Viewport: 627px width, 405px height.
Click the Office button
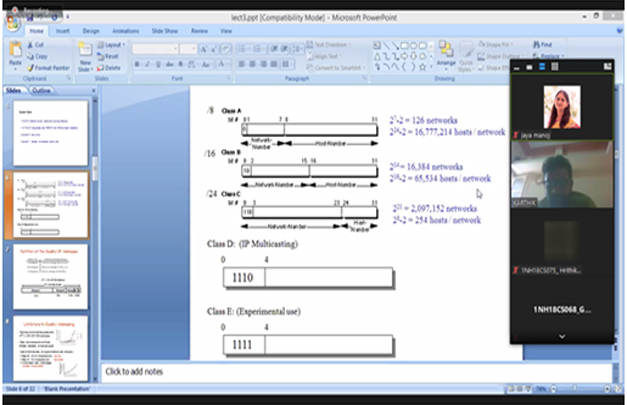tap(11, 22)
